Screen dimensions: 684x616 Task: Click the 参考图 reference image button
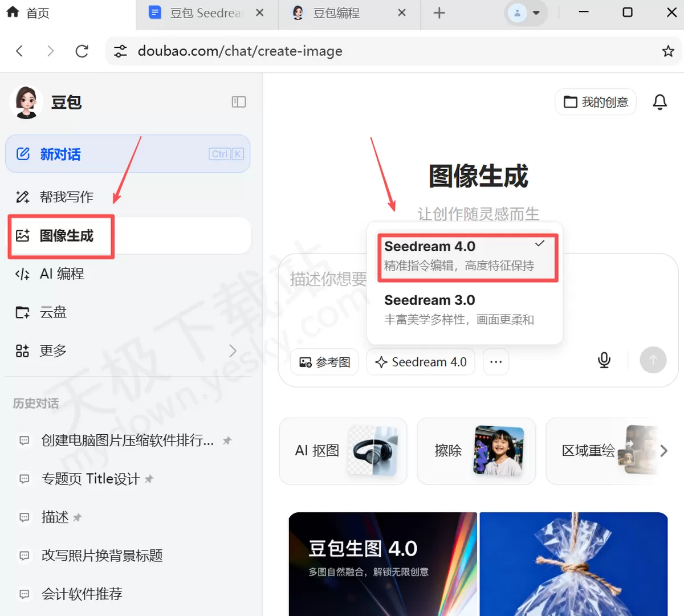coord(324,362)
